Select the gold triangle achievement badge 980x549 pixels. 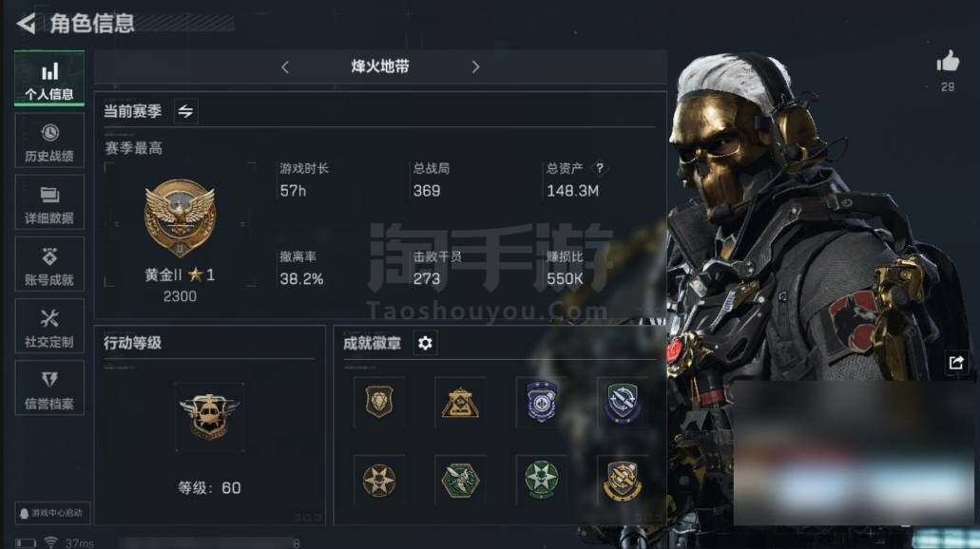[460, 402]
